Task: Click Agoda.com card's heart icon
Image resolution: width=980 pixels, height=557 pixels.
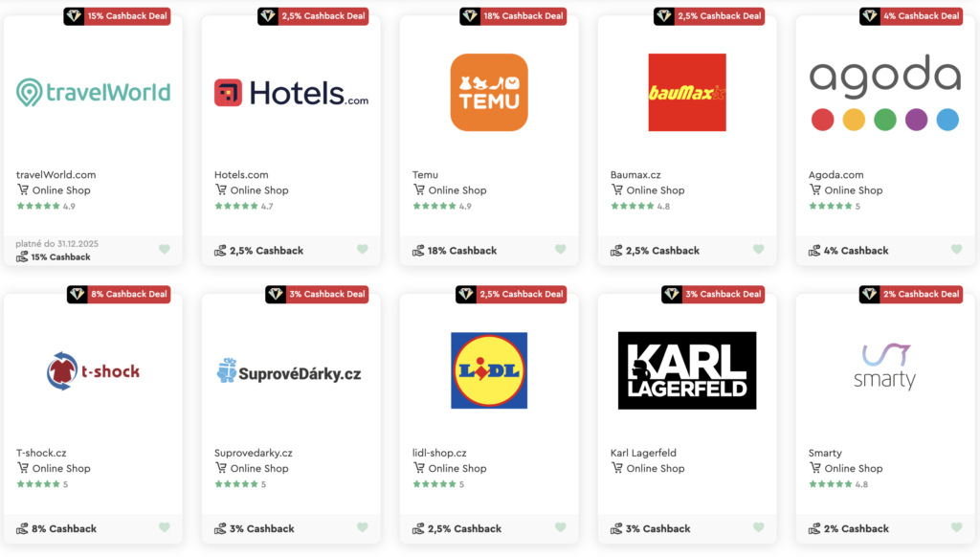Action: [957, 249]
